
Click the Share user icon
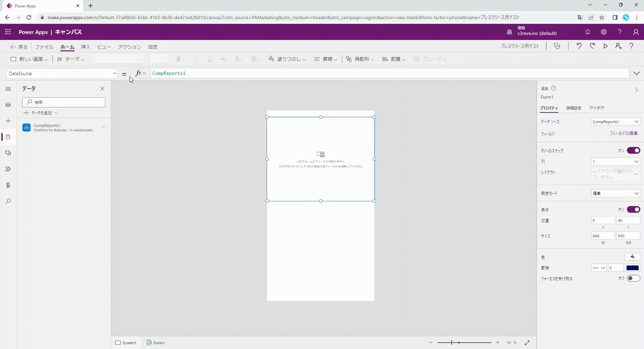(x=618, y=46)
